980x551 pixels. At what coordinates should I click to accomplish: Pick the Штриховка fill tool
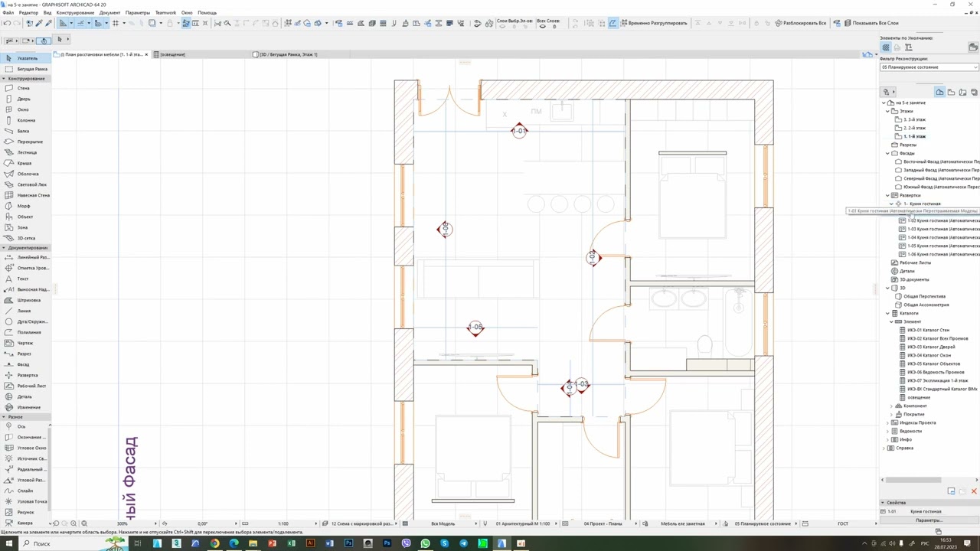click(28, 300)
